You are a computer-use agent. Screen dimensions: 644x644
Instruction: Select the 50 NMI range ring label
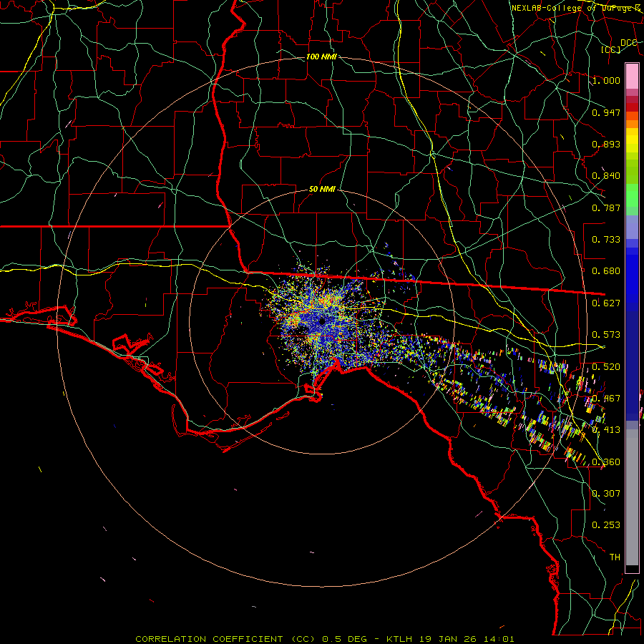click(x=323, y=189)
